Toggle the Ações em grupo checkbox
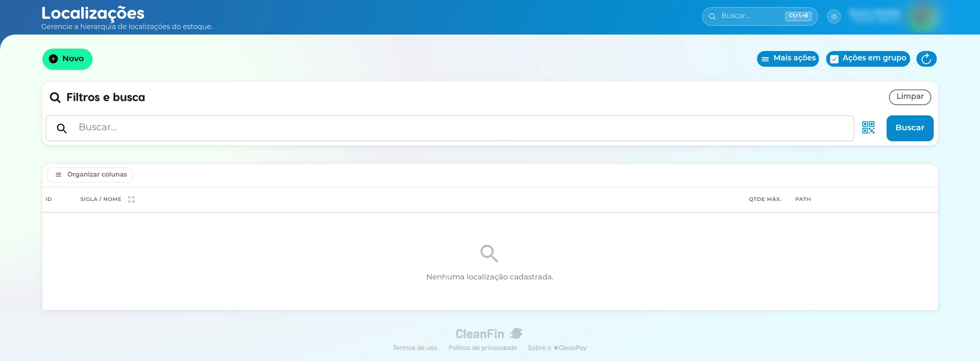Viewport: 980px width, 361px height. [x=834, y=59]
